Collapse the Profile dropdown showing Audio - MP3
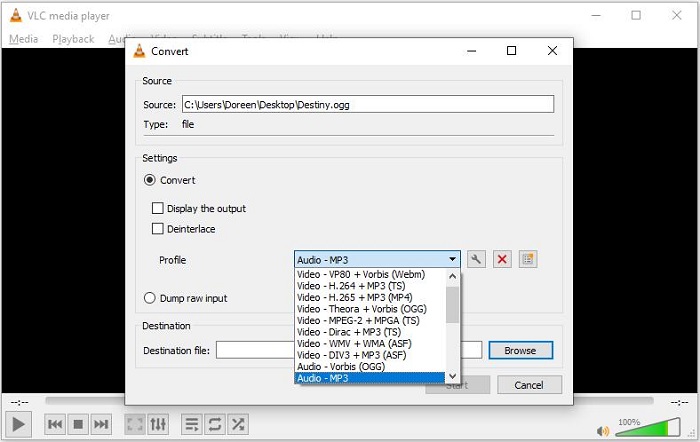This screenshot has height=442, width=700. click(x=452, y=260)
